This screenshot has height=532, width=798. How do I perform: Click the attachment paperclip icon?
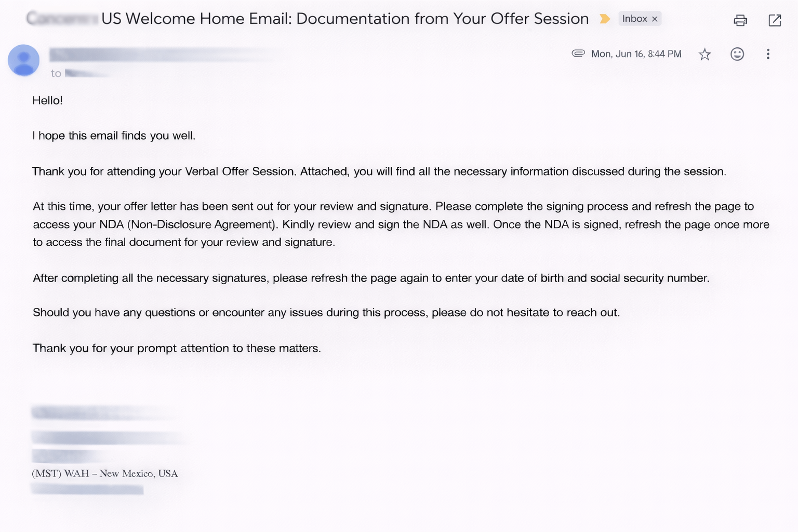(578, 54)
